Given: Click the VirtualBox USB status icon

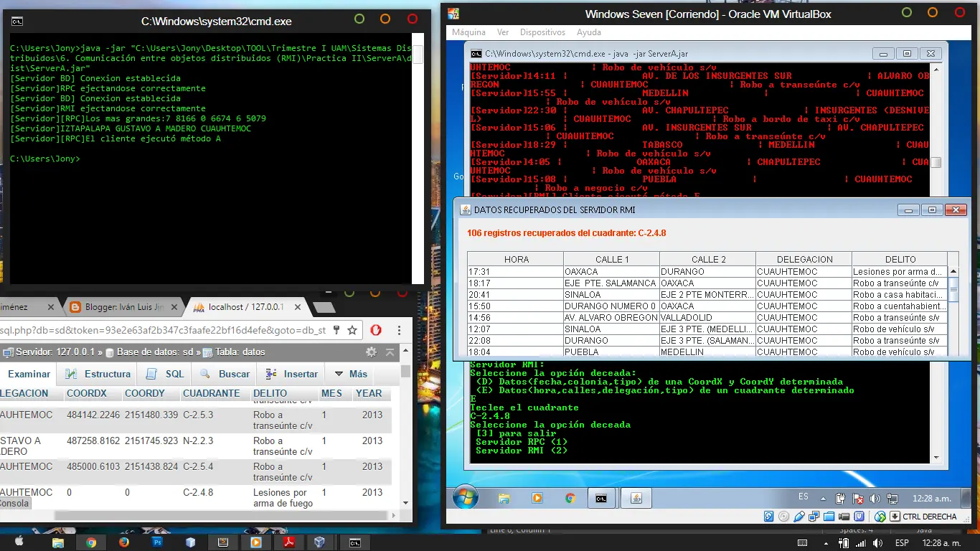Looking at the screenshot, I should 799,517.
